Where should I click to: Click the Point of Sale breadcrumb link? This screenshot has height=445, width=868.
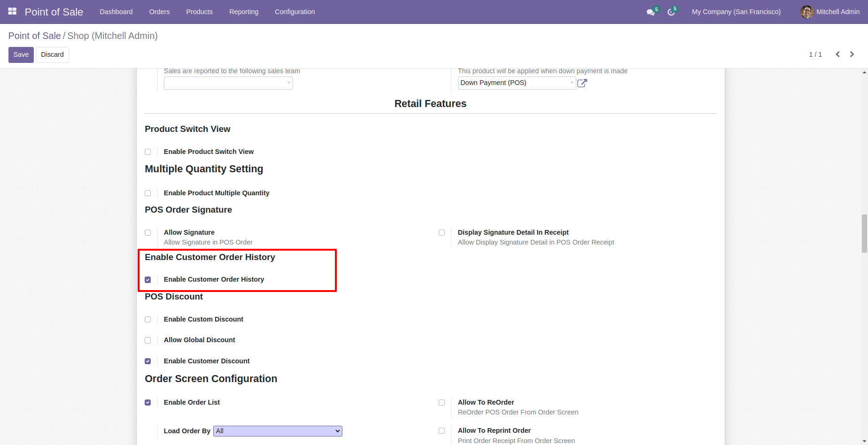click(x=34, y=36)
